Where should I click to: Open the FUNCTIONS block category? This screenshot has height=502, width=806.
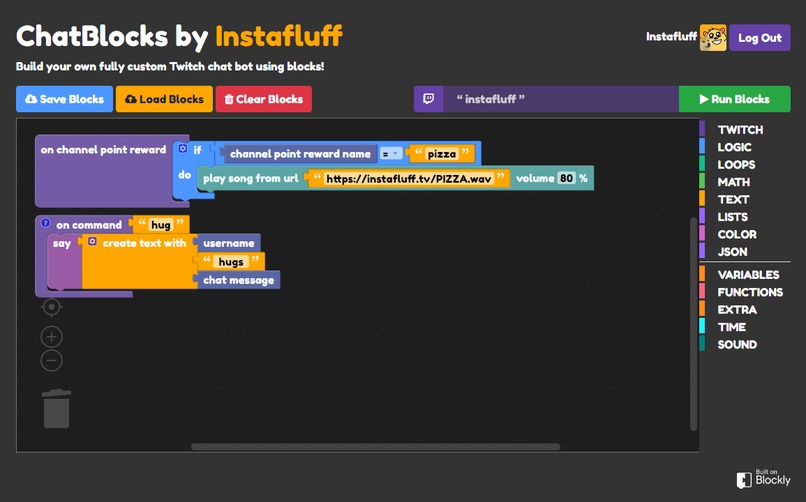(x=750, y=292)
